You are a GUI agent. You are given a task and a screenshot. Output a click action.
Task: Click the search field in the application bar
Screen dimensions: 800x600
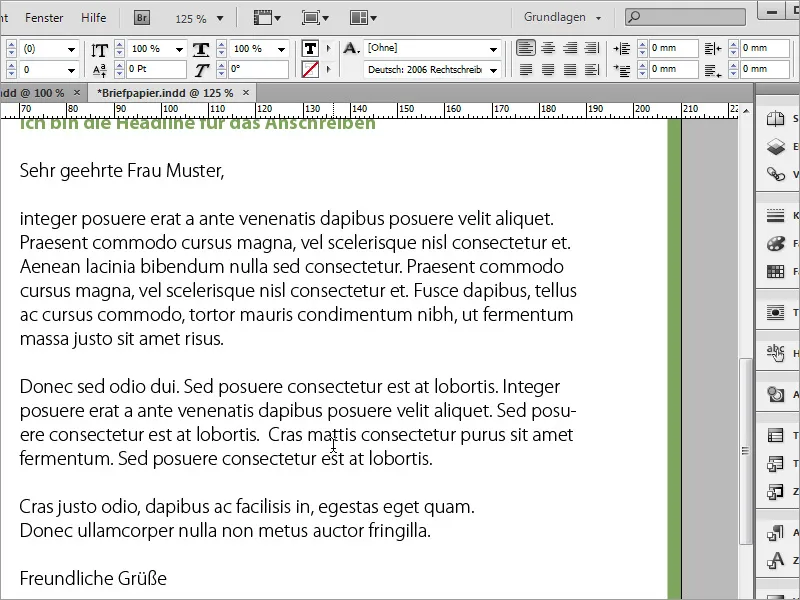pos(686,17)
